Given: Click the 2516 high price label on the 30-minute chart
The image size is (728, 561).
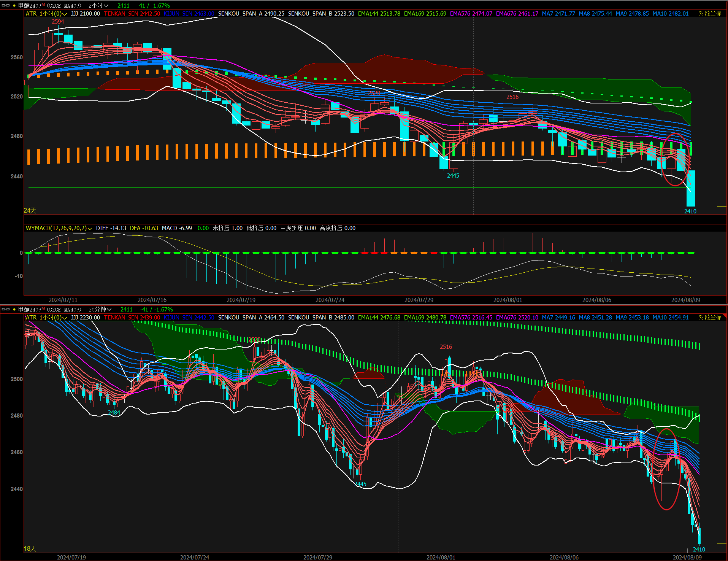Looking at the screenshot, I should (x=446, y=346).
